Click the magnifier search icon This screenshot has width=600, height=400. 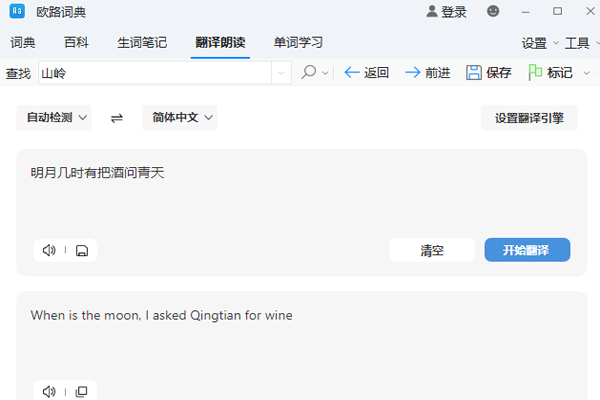pos(309,72)
